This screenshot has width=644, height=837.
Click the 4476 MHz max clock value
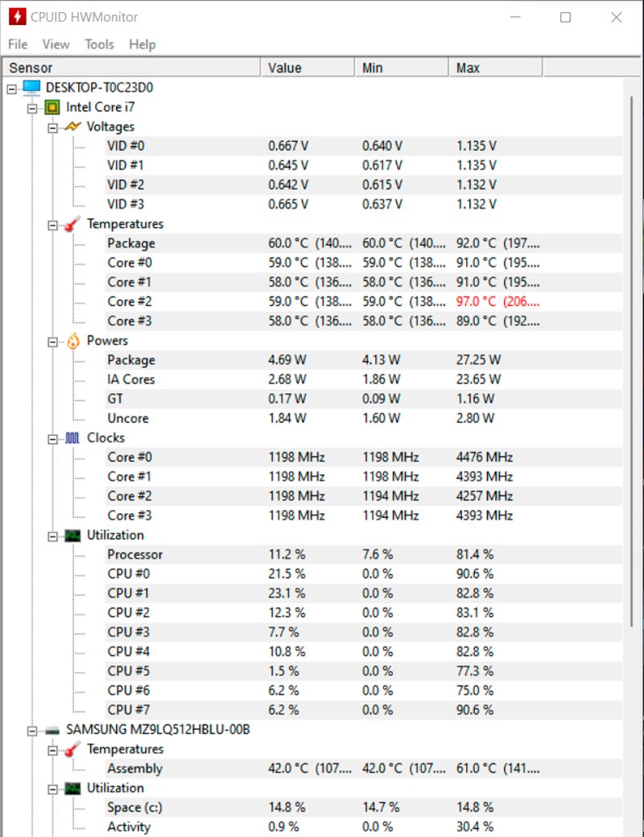pyautogui.click(x=485, y=458)
